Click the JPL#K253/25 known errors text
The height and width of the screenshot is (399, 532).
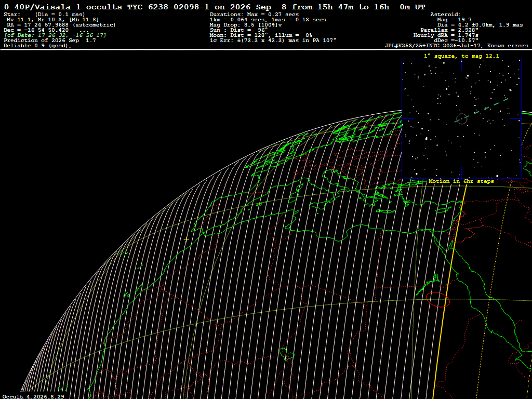tap(456, 46)
